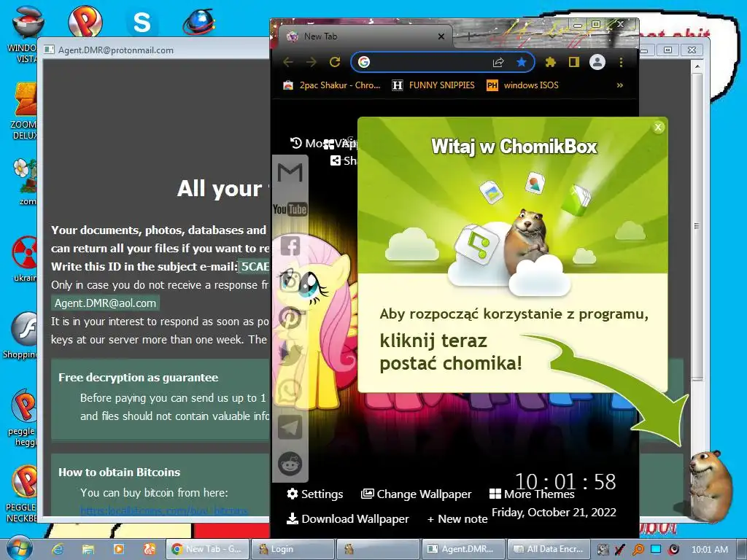
Task: Switch to Login taskbar button
Action: pyautogui.click(x=293, y=549)
